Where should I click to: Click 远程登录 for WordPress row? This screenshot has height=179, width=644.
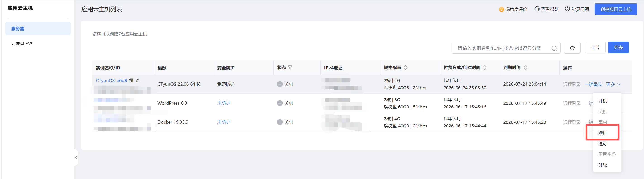click(x=572, y=103)
